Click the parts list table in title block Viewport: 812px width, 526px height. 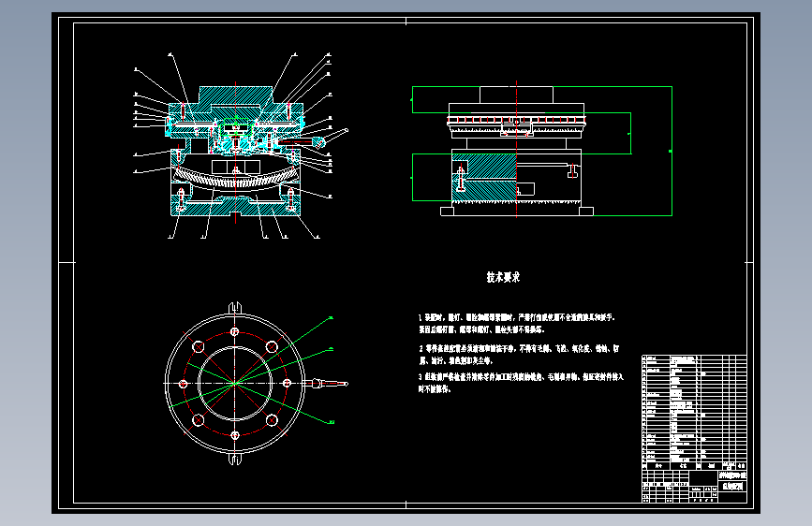click(x=694, y=413)
